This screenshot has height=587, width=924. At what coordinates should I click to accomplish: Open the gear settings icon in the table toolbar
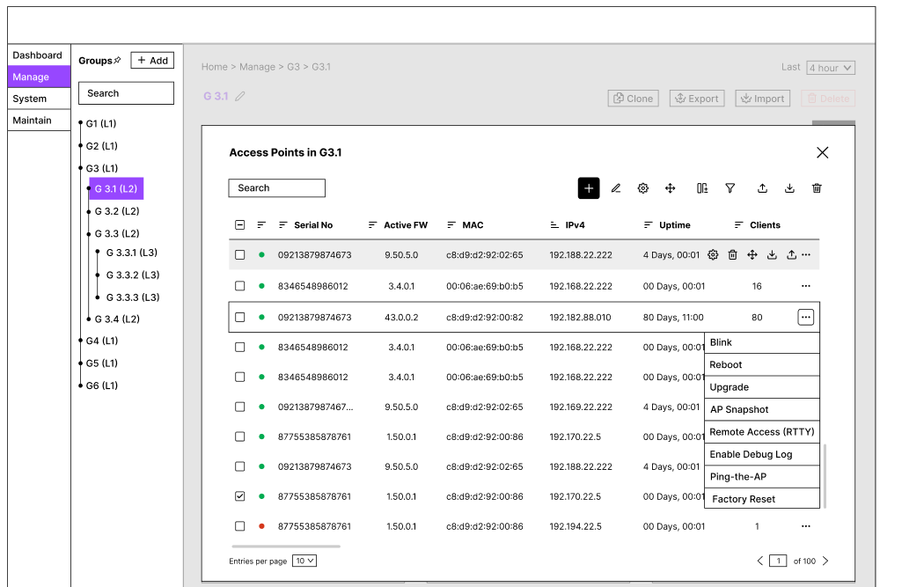point(643,188)
